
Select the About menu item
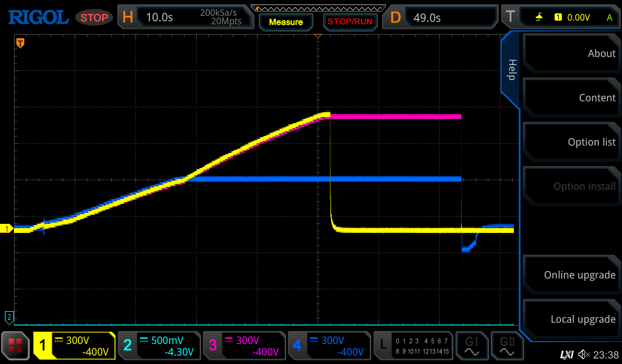571,53
